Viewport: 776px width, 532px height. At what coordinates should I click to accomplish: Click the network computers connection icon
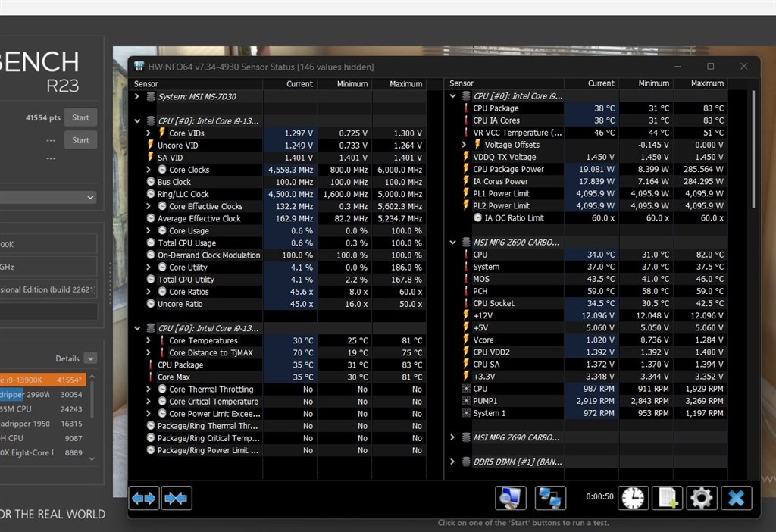point(550,498)
